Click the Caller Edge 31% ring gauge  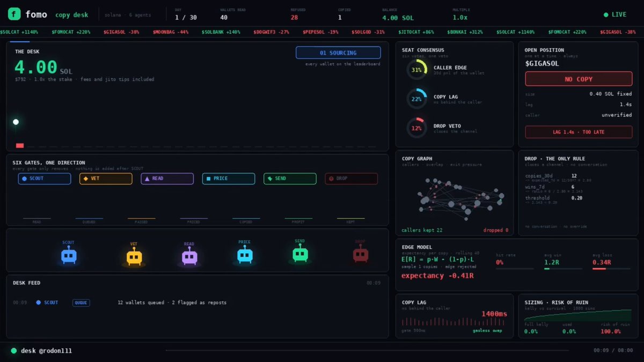(416, 70)
